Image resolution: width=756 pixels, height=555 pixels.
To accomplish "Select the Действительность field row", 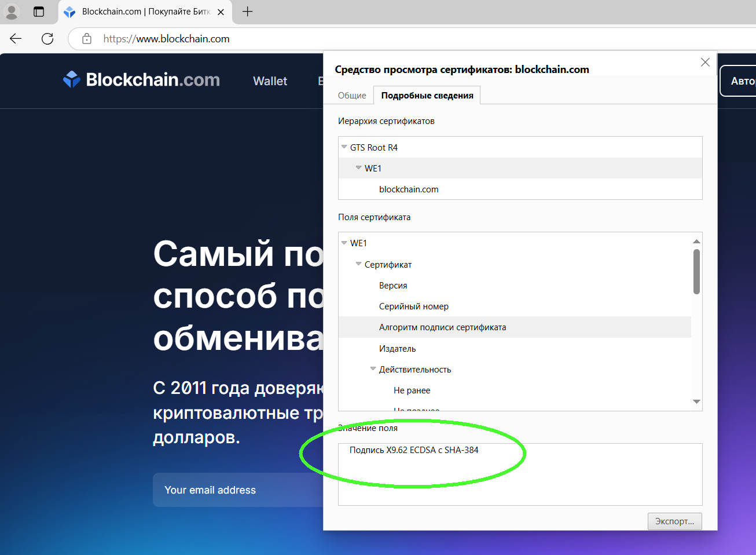I will (515, 370).
